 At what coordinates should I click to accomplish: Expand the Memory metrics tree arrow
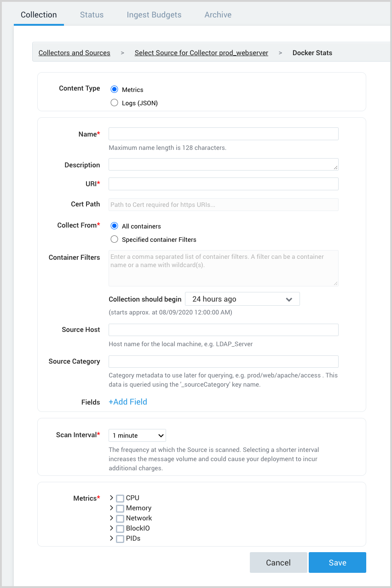[x=112, y=508]
